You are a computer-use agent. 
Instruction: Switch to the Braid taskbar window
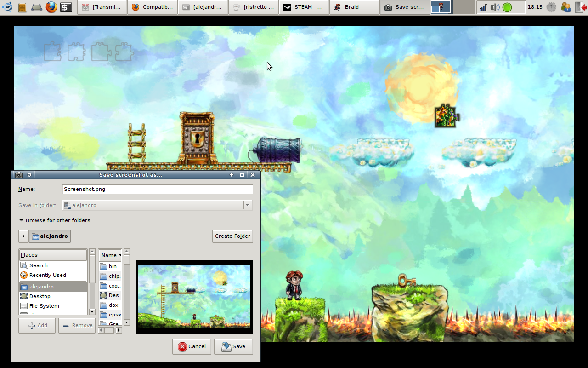tap(355, 7)
